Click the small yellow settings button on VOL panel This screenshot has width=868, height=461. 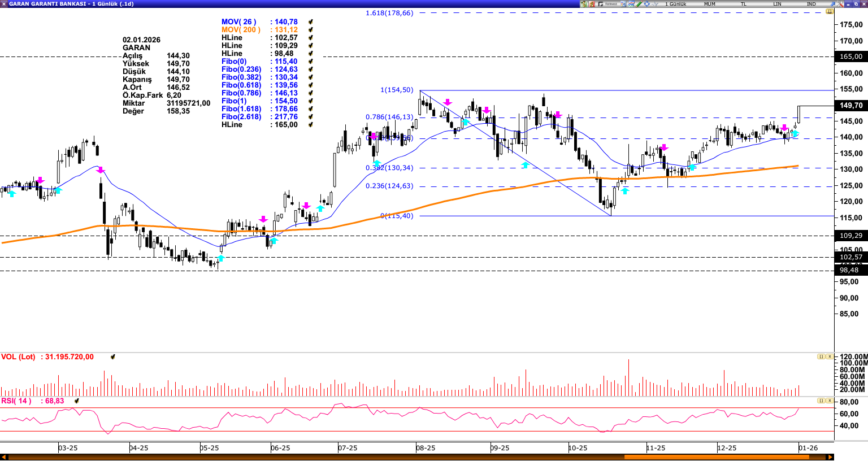click(821, 356)
